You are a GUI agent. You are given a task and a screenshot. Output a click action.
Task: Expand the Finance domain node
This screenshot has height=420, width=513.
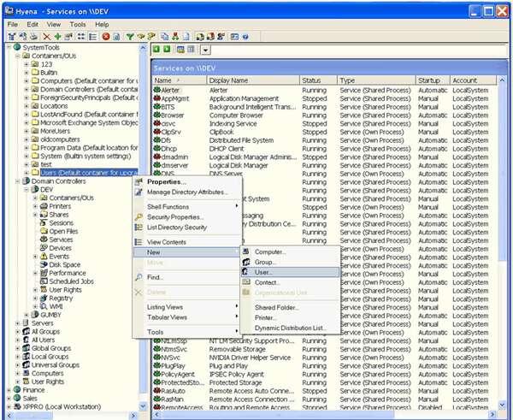coord(8,389)
